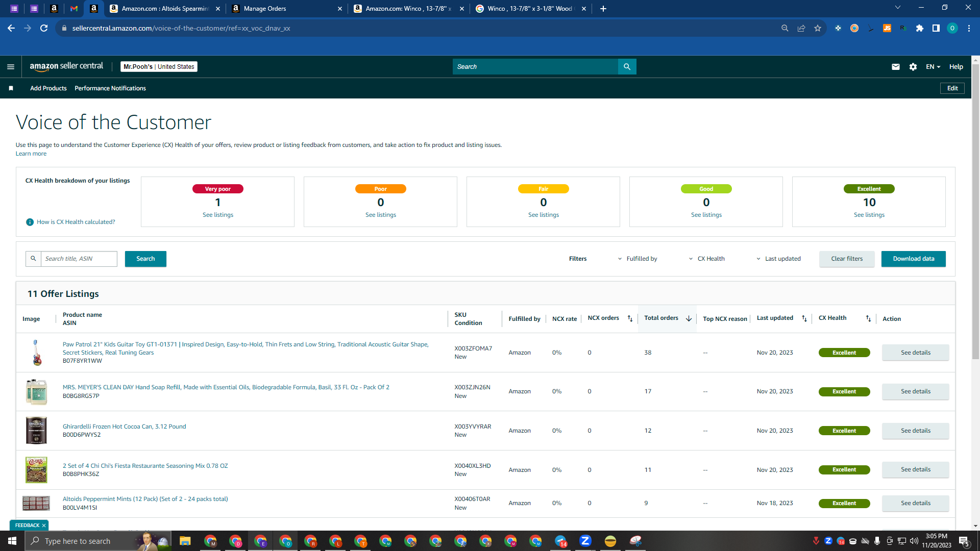Expand the CX Health filter
Viewport: 980px width, 551px height.
707,259
